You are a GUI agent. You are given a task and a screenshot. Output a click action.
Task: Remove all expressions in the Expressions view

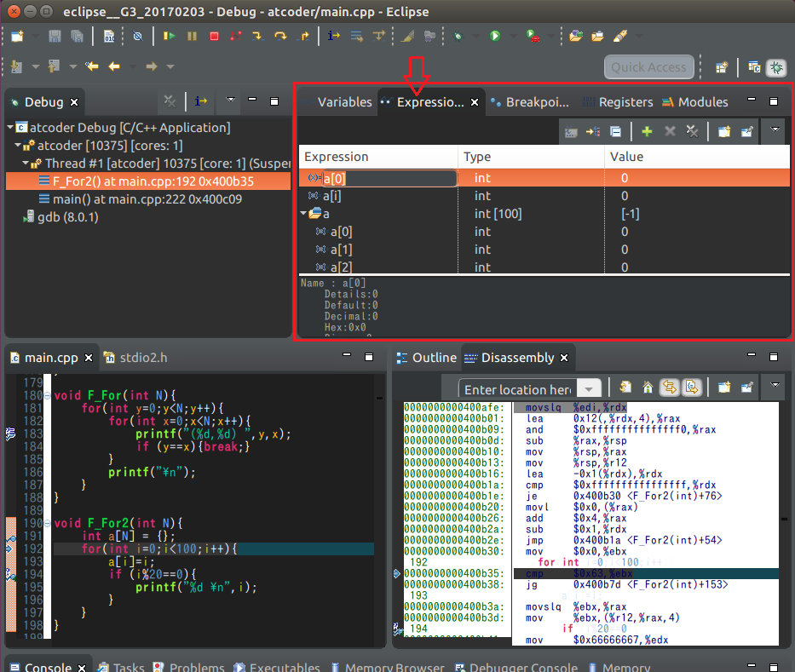point(692,131)
